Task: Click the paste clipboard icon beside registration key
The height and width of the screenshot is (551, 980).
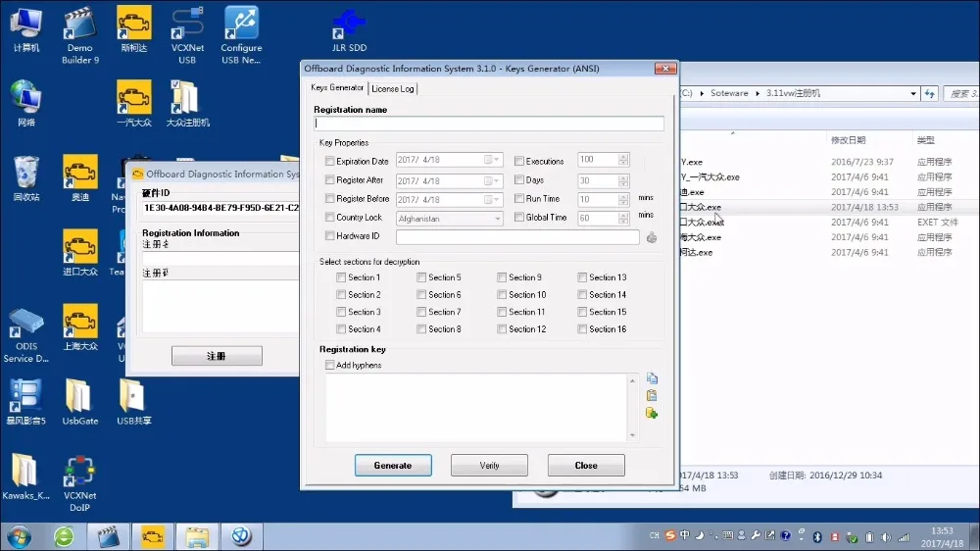Action: [652, 395]
